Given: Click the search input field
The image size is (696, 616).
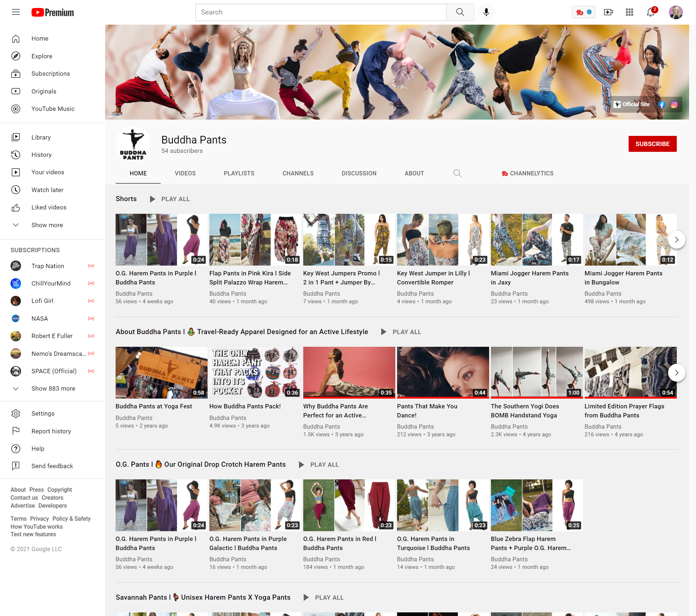Looking at the screenshot, I should pyautogui.click(x=321, y=12).
